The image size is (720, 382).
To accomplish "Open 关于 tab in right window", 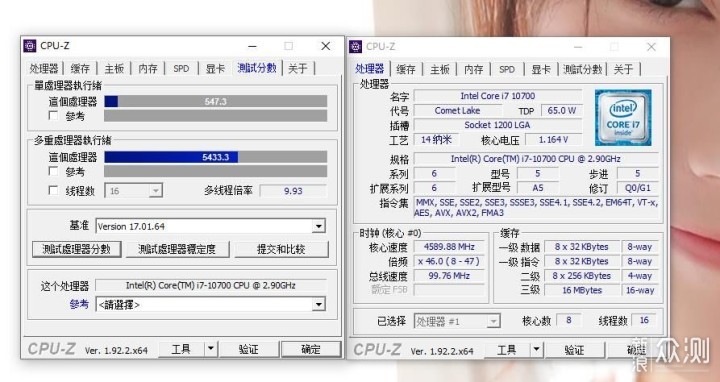I will [x=623, y=69].
